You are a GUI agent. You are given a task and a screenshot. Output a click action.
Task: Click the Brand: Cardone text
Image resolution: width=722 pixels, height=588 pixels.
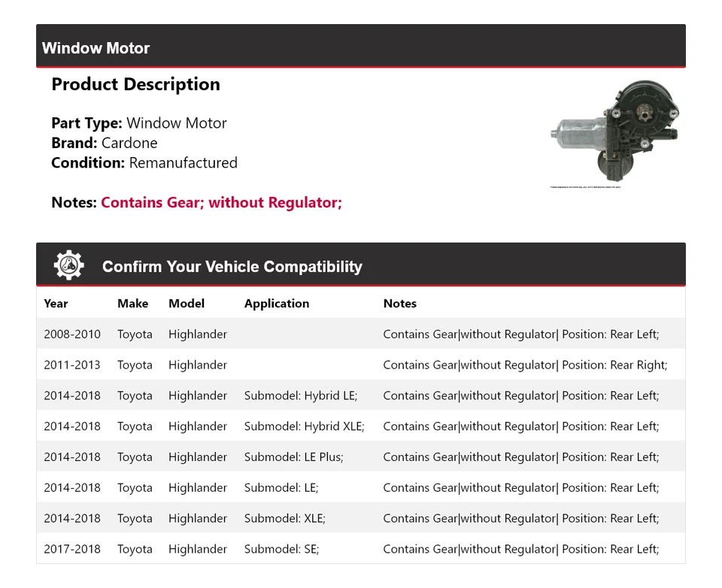click(104, 143)
